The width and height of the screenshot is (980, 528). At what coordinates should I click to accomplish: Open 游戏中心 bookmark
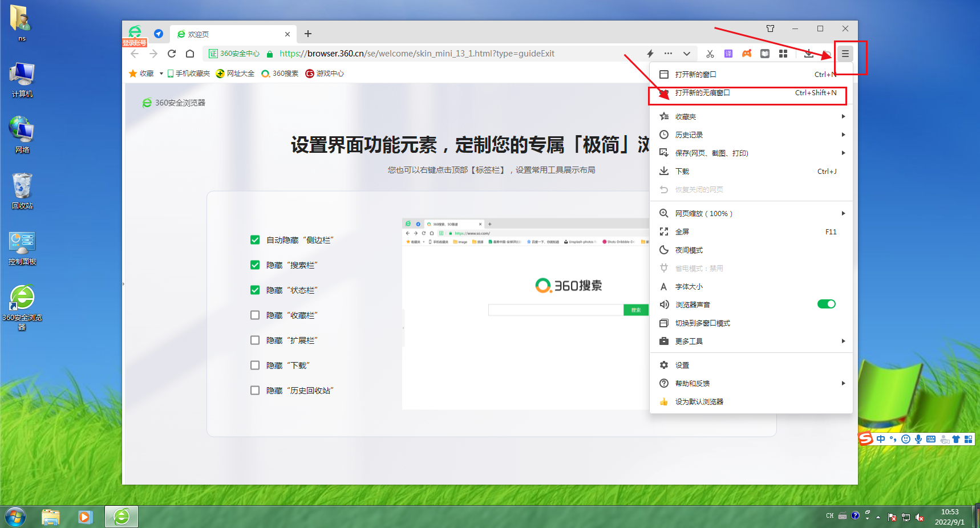click(325, 74)
